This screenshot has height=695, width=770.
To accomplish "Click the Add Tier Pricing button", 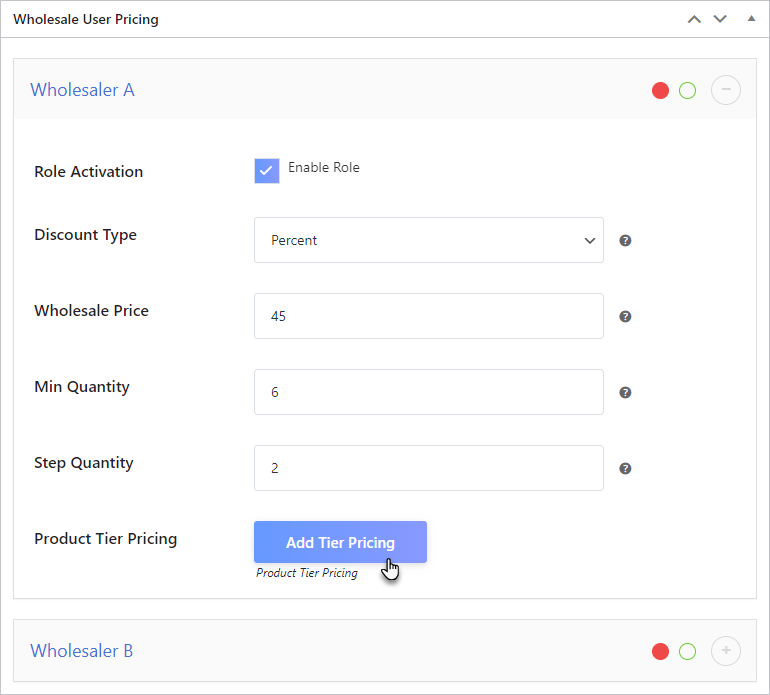I will pyautogui.click(x=340, y=542).
